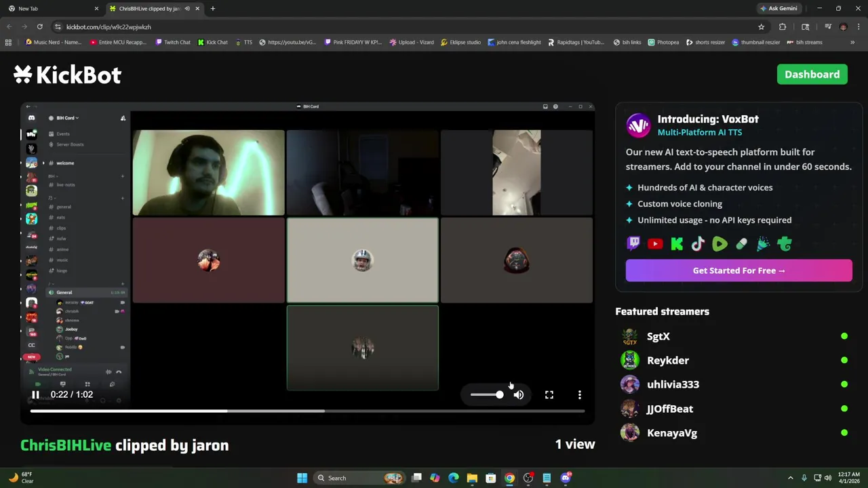Open the Eklipse studio bookmark
Image resolution: width=868 pixels, height=488 pixels.
460,42
